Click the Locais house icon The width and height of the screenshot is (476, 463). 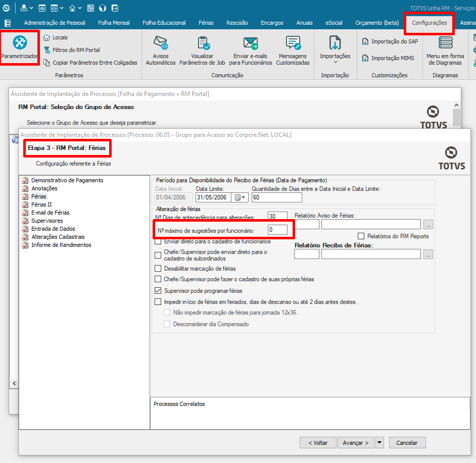click(x=46, y=38)
